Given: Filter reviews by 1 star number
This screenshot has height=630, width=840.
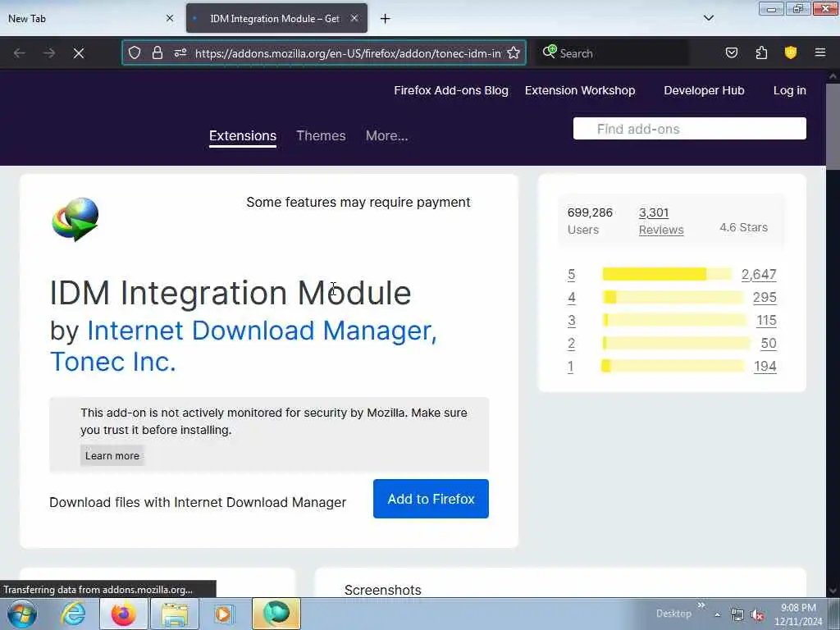Looking at the screenshot, I should coord(571,367).
